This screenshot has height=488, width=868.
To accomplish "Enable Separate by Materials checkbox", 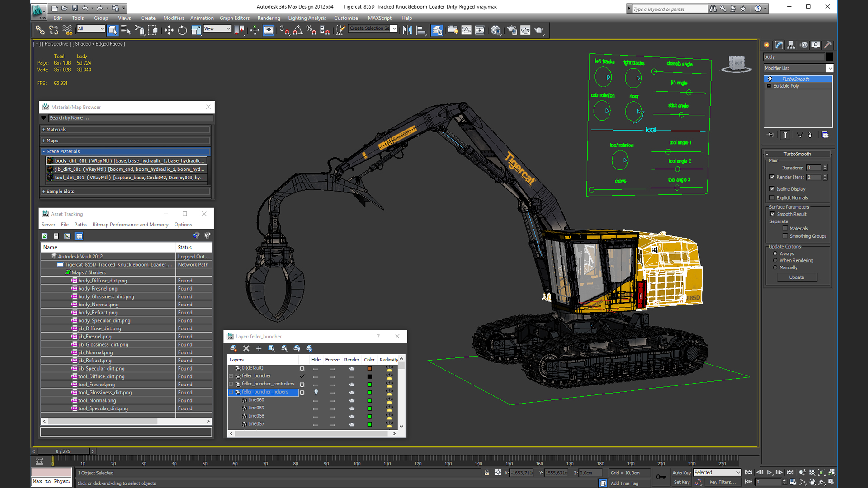I will [785, 229].
